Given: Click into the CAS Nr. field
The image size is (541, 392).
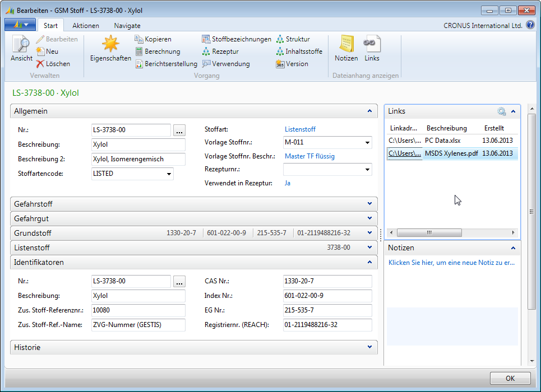Looking at the screenshot, I should point(327,282).
